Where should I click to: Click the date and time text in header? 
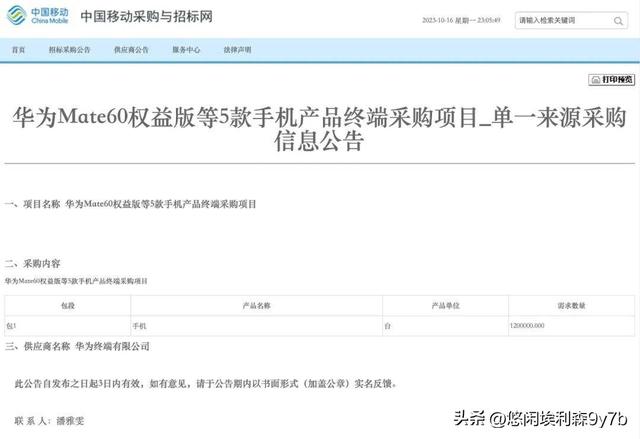click(461, 20)
